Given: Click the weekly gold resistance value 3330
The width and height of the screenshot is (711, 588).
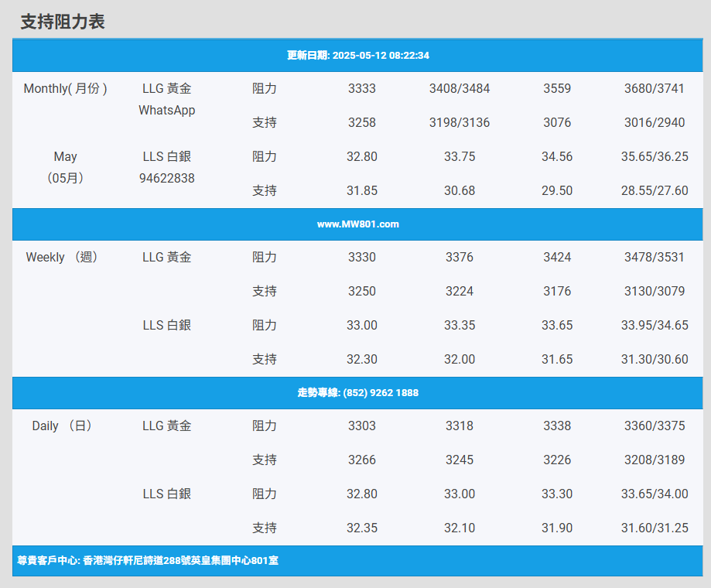Looking at the screenshot, I should pyautogui.click(x=362, y=257).
